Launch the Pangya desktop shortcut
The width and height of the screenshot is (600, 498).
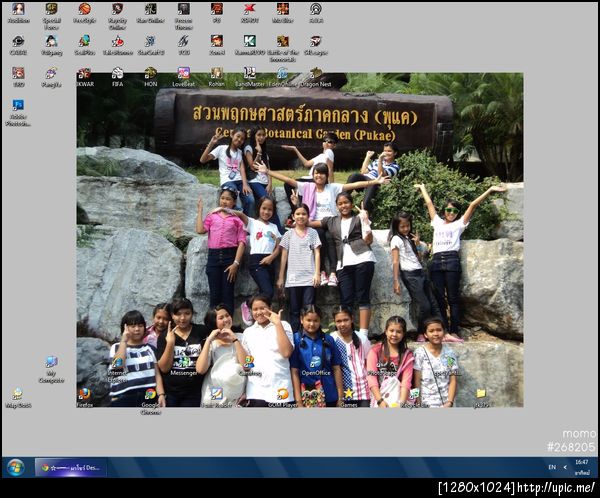click(x=51, y=78)
